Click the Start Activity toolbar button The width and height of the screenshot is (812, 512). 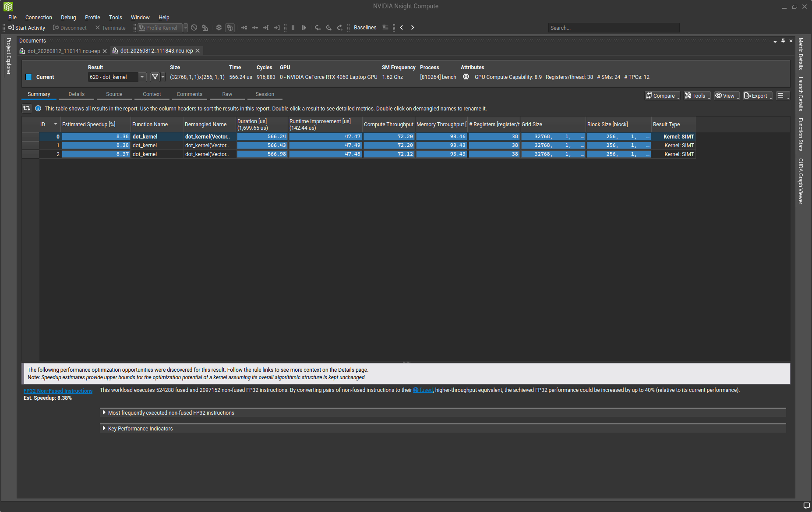tap(26, 28)
